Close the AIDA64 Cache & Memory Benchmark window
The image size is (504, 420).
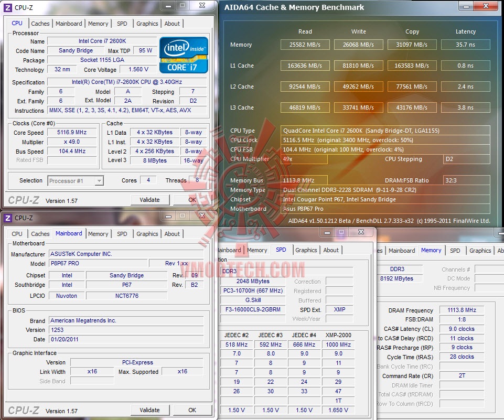(x=486, y=6)
